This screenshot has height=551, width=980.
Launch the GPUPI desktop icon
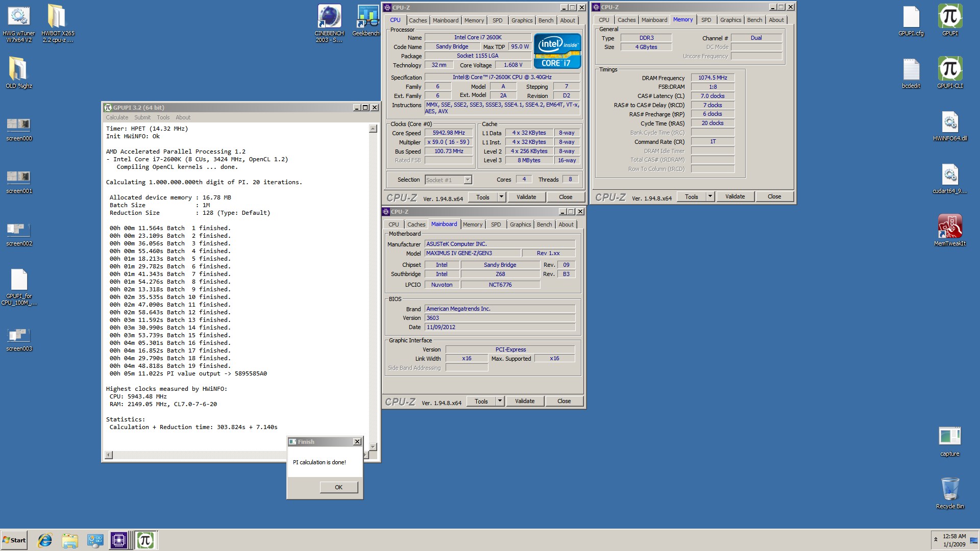pyautogui.click(x=950, y=20)
